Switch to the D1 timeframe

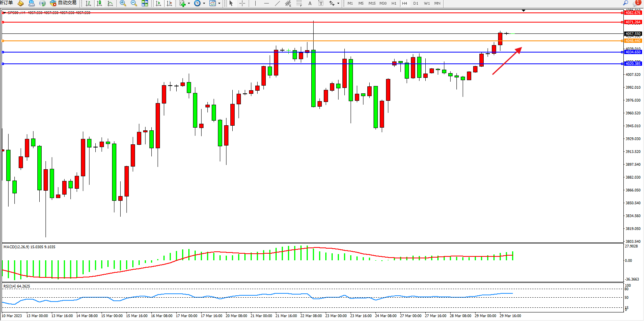click(x=416, y=4)
